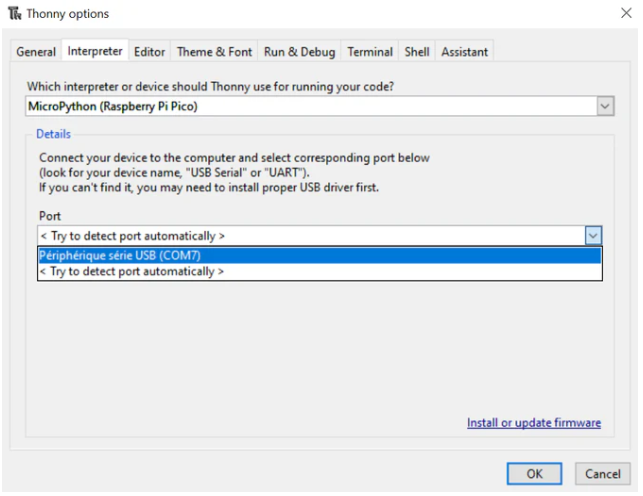Open the Run & Debug tab

tap(299, 52)
